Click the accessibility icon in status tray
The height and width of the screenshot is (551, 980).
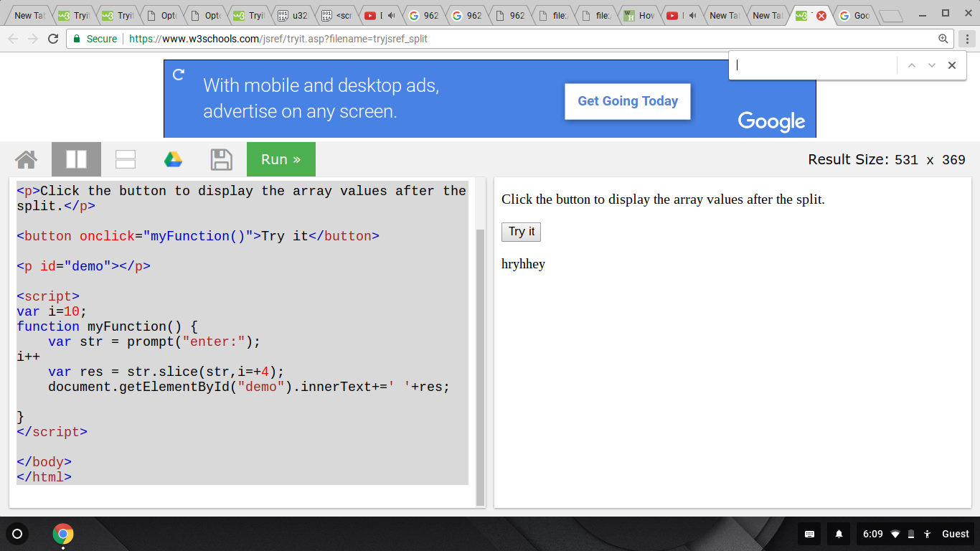927,534
